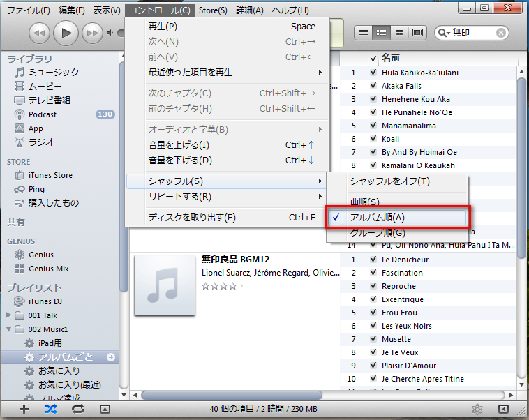
Task: Expand the リピートする(R) submenu
Action: tap(226, 197)
